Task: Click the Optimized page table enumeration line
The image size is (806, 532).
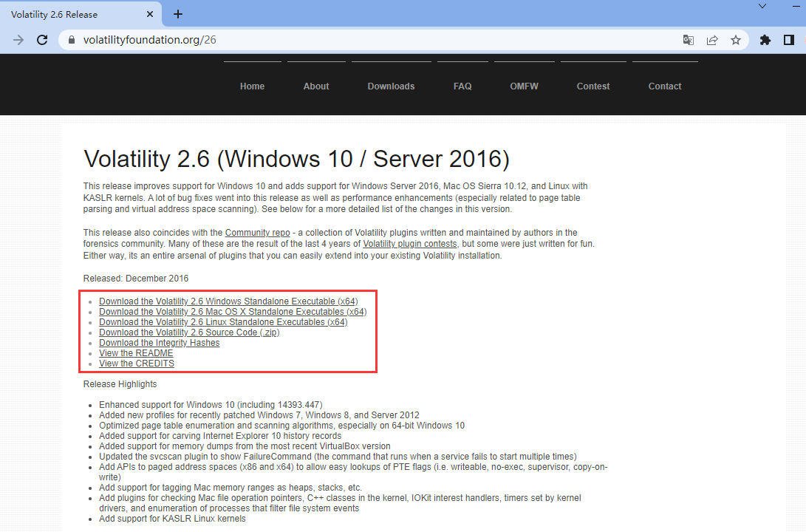Action: 281,426
